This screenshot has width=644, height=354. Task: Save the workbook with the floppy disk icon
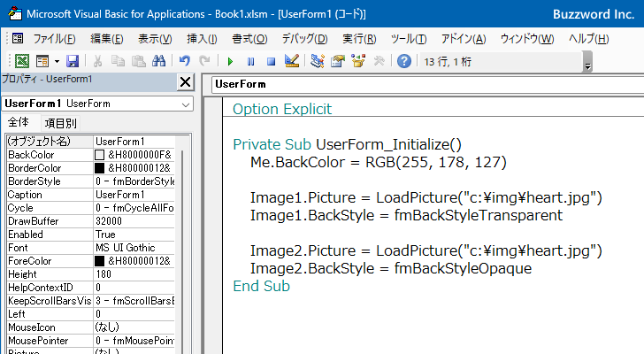click(73, 61)
